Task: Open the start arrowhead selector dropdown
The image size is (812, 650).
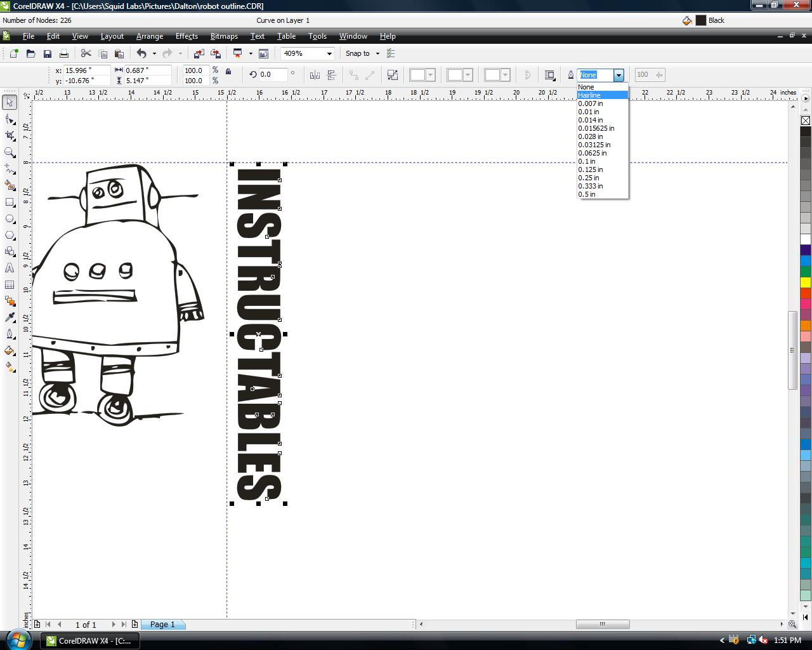Action: (x=422, y=75)
